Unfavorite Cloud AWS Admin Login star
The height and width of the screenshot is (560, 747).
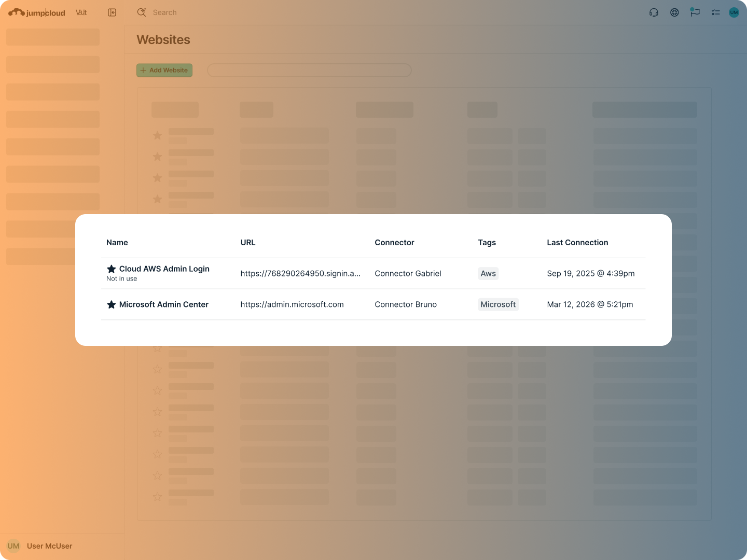[x=111, y=269]
